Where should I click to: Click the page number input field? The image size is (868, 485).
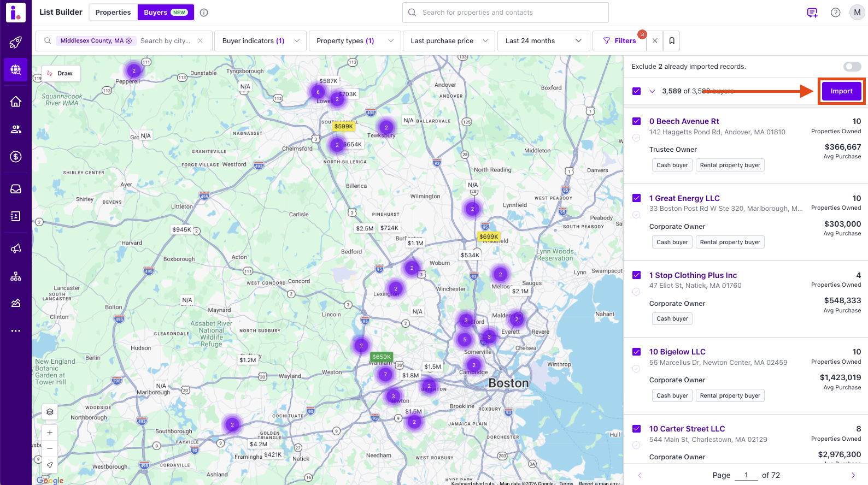pos(746,475)
